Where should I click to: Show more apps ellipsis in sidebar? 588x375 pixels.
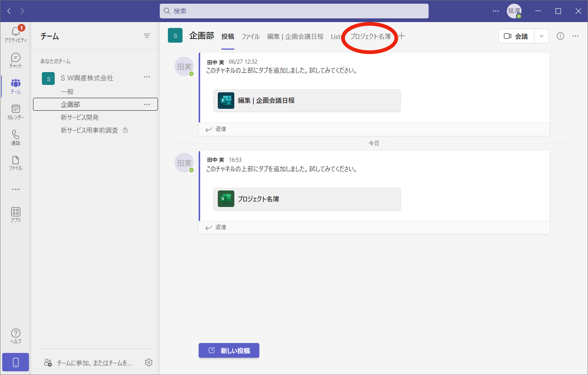pos(16,189)
